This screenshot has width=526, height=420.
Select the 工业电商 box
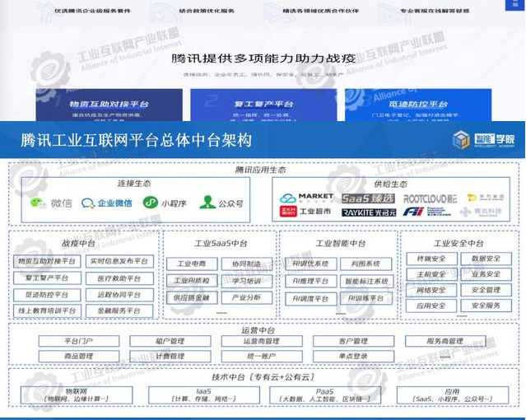191,264
